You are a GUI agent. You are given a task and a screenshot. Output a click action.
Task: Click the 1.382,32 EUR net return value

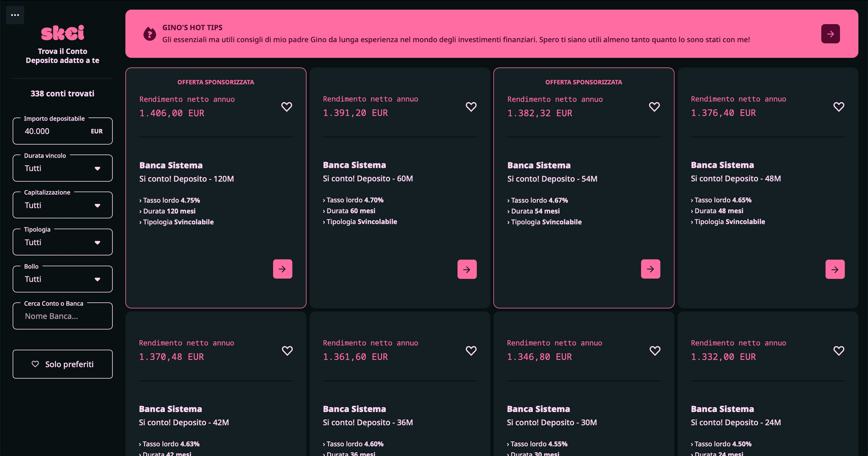click(x=540, y=113)
